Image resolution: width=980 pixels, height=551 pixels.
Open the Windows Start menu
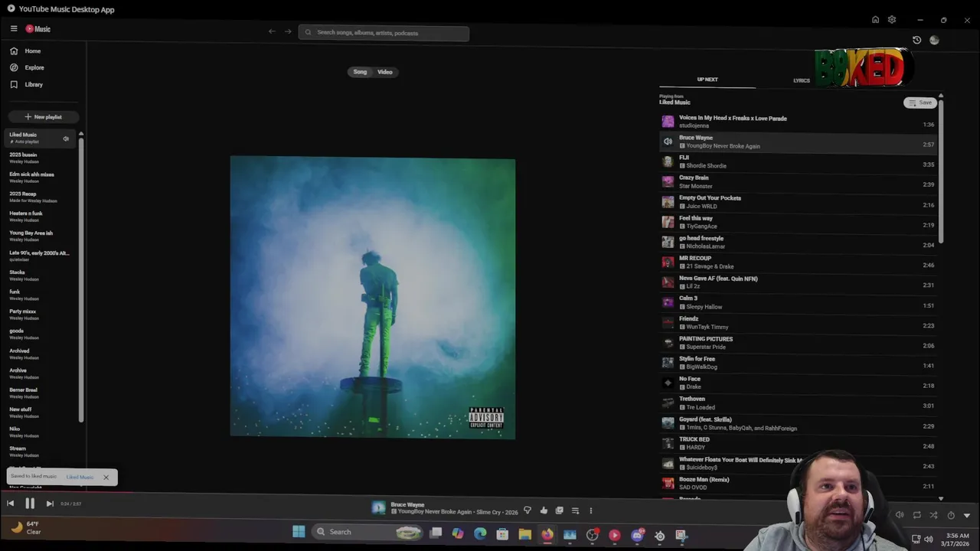299,532
